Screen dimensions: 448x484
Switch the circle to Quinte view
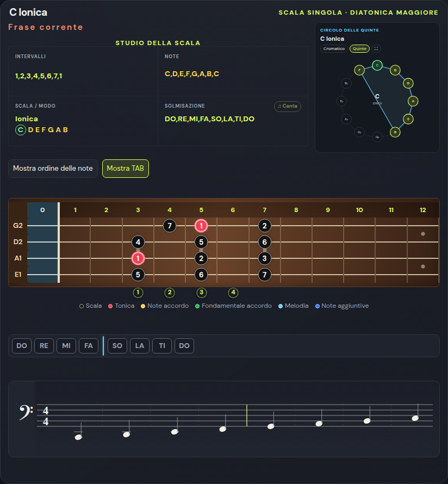[359, 49]
